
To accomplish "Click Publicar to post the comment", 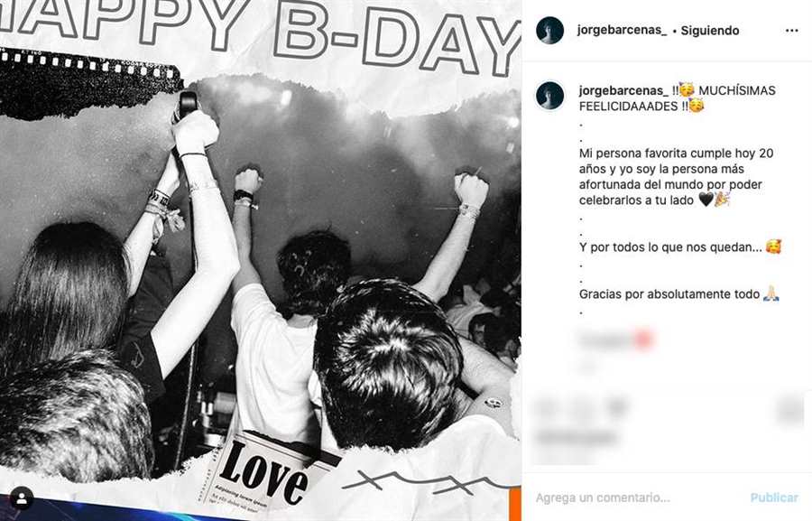I will pyautogui.click(x=774, y=498).
